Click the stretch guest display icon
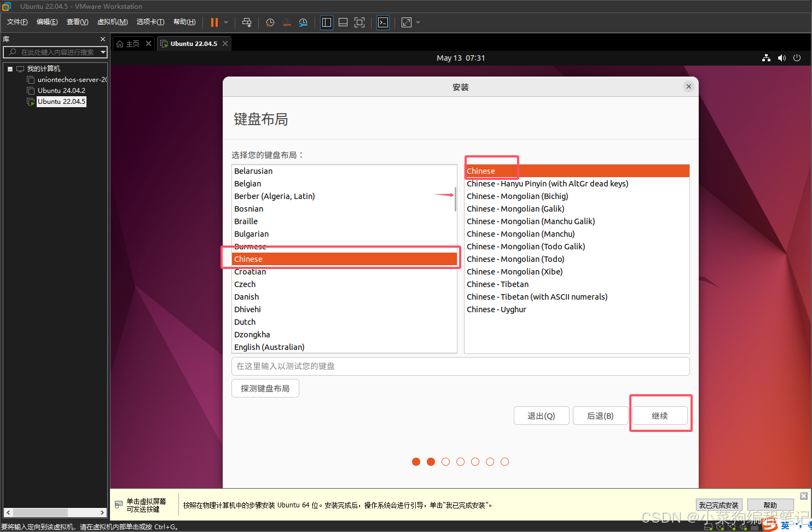The height and width of the screenshot is (532, 812). pyautogui.click(x=407, y=22)
